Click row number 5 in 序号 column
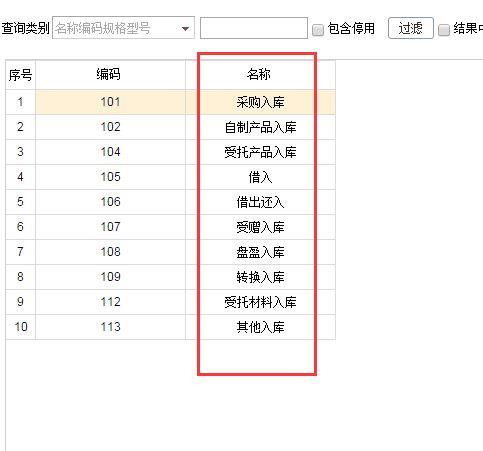The height and width of the screenshot is (451, 483). [20, 202]
